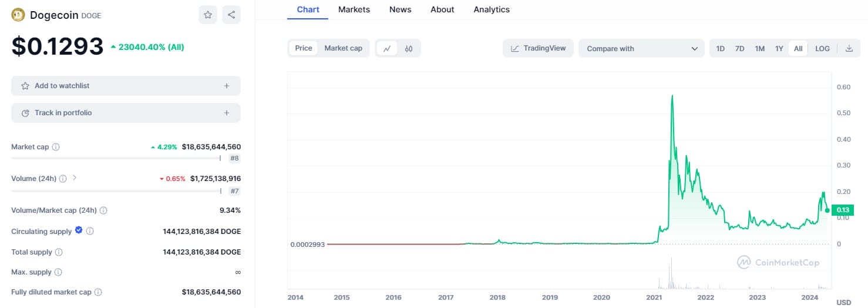Select the Price toggle option
868x308 pixels.
tap(304, 48)
